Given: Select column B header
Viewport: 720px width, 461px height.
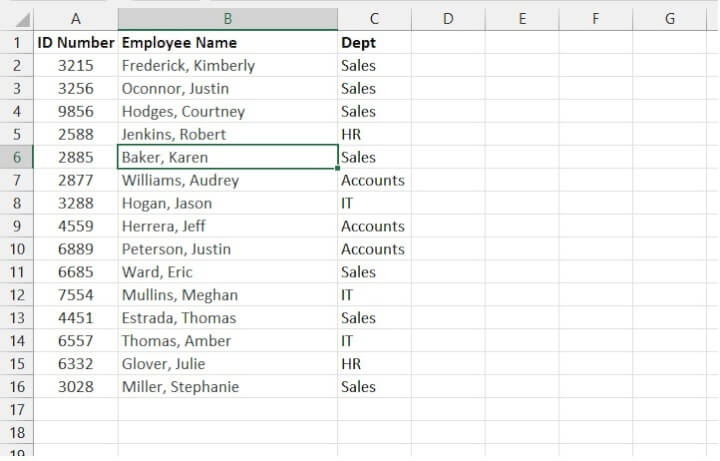Looking at the screenshot, I should pyautogui.click(x=227, y=19).
